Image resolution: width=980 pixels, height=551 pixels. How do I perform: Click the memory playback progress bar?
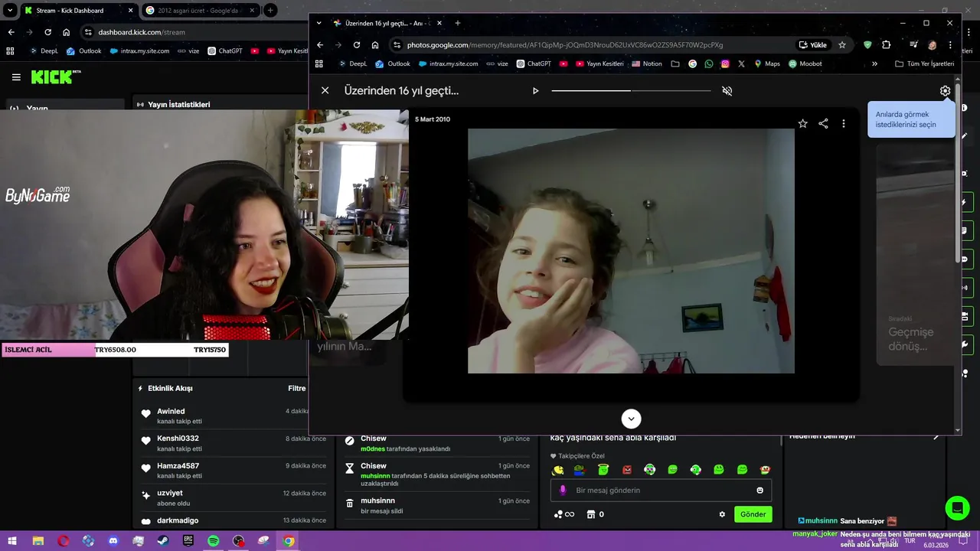[631, 90]
